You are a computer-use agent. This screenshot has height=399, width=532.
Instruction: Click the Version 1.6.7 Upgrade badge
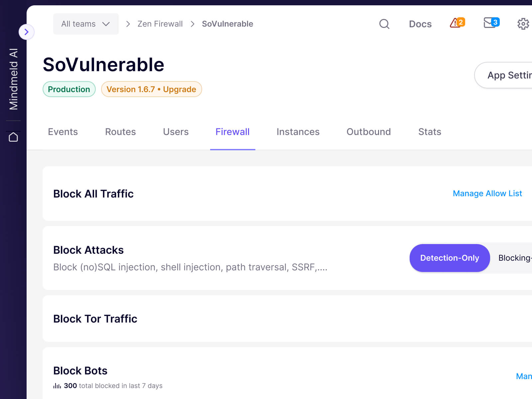point(151,89)
